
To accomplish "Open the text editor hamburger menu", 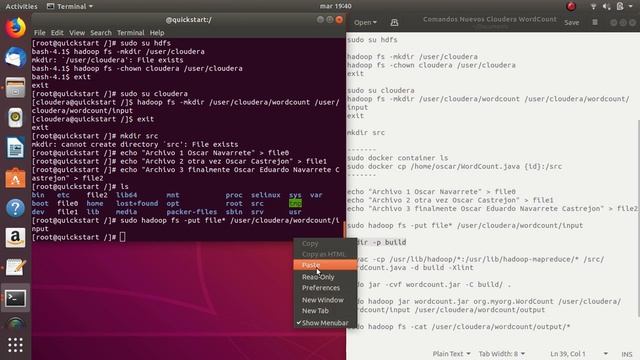I will pos(595,22).
